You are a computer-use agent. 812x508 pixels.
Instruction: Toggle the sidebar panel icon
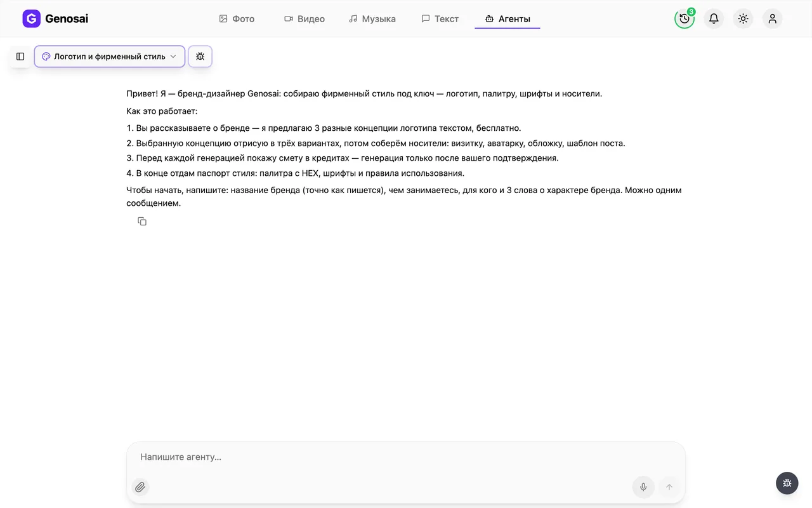pos(20,57)
